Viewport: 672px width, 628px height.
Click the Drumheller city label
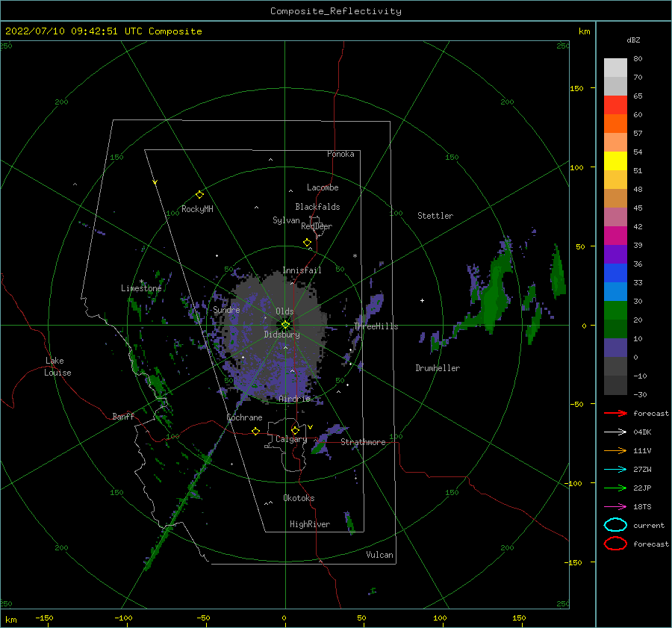[438, 368]
